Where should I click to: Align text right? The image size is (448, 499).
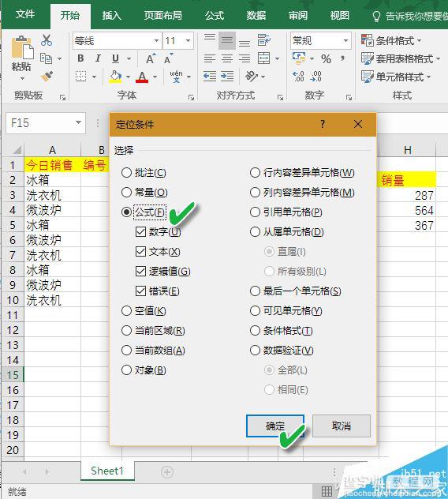point(245,58)
